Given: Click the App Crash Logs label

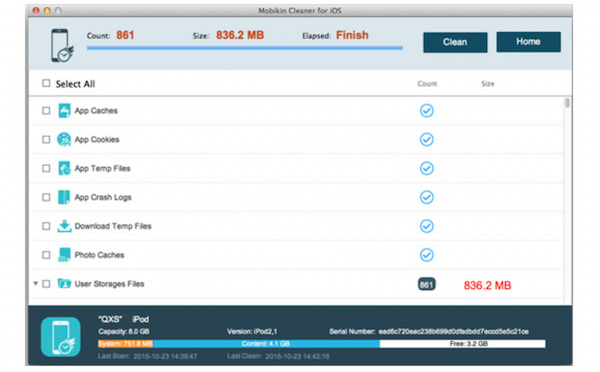Looking at the screenshot, I should coord(103,197).
